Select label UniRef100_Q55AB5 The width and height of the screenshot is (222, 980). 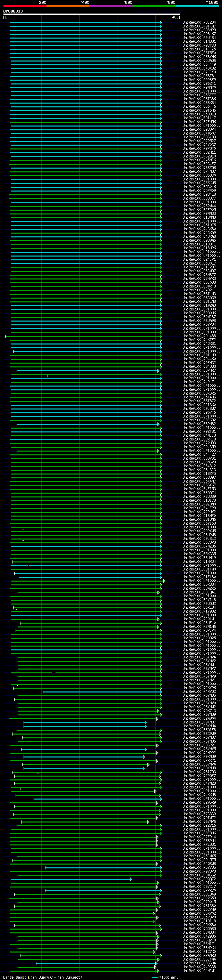tap(199, 928)
